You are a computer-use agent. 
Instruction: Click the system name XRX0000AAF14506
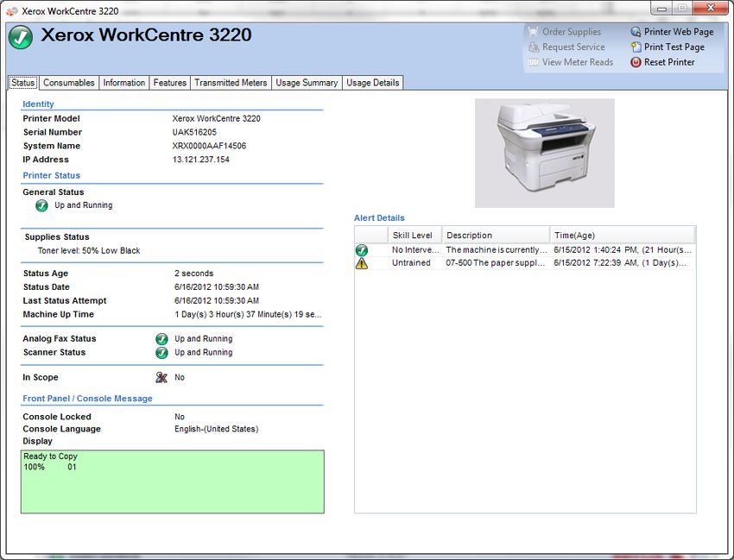209,146
